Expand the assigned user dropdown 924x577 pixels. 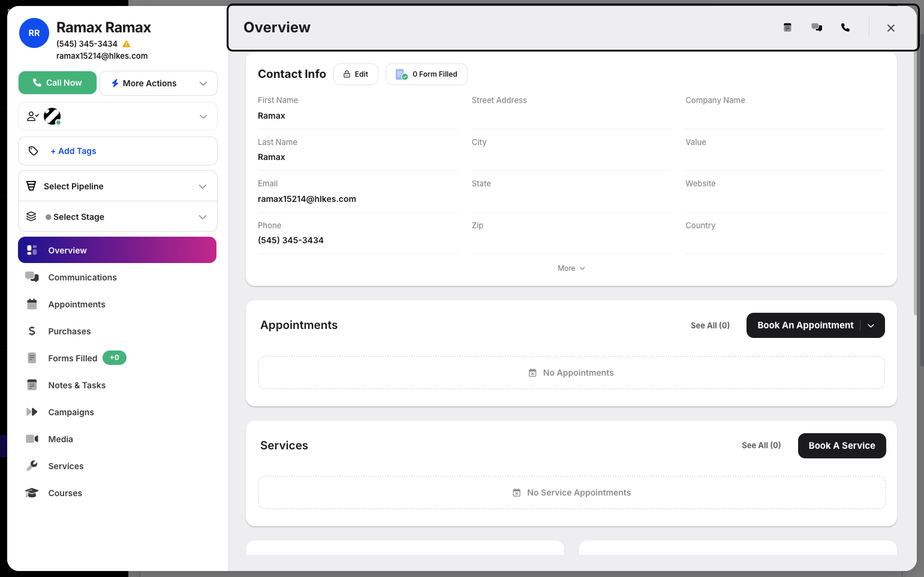click(203, 116)
